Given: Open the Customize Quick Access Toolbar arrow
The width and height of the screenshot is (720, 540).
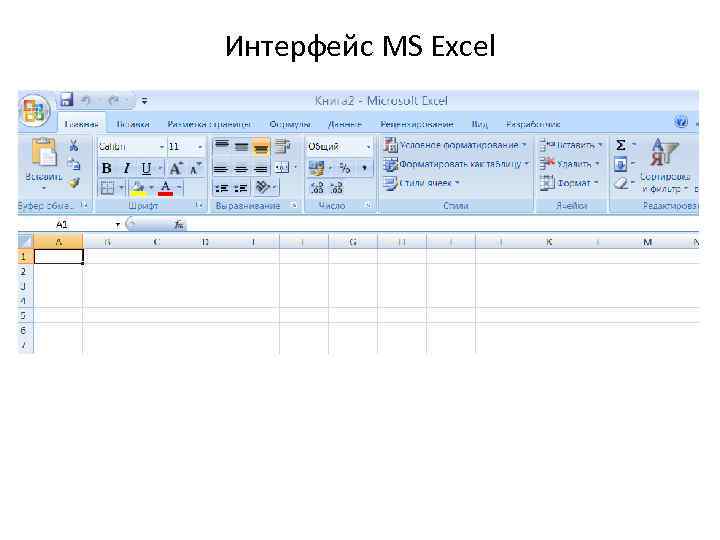Looking at the screenshot, I should 145,101.
